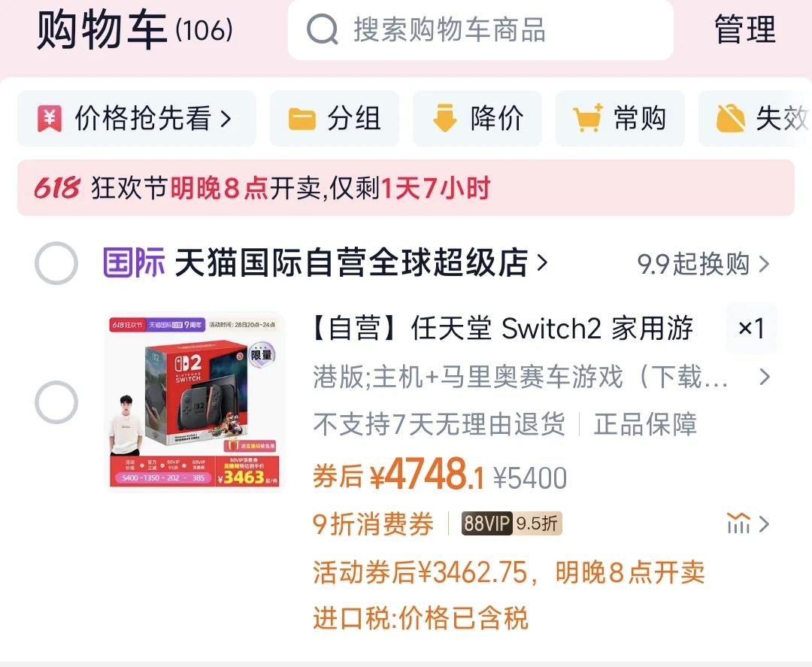Open the 9.9起换购 exchange offer arrow
812x667 pixels.
coord(764,264)
